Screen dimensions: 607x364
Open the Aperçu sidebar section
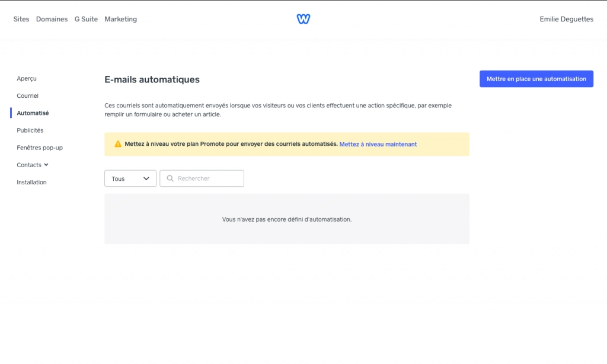(x=27, y=79)
